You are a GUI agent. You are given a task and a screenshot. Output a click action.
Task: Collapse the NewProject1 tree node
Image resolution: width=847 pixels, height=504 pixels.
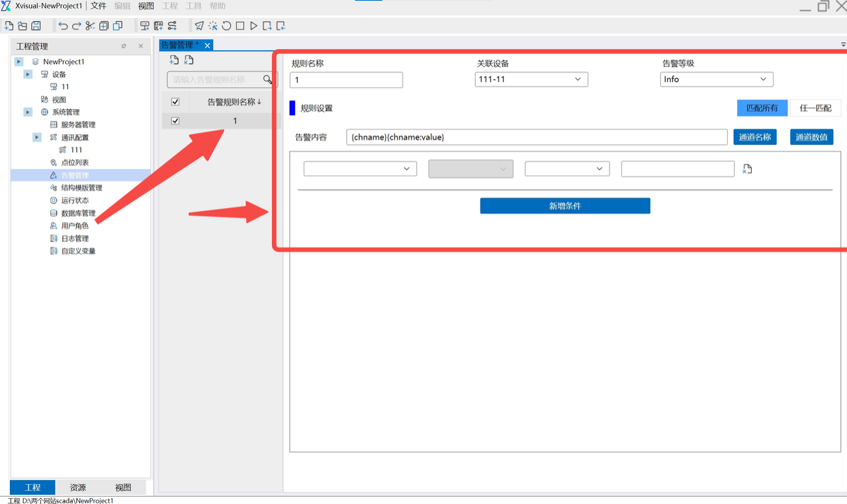[x=19, y=62]
